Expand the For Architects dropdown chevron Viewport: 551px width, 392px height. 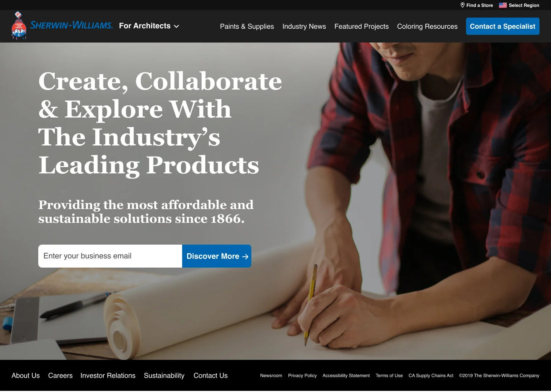click(x=176, y=26)
